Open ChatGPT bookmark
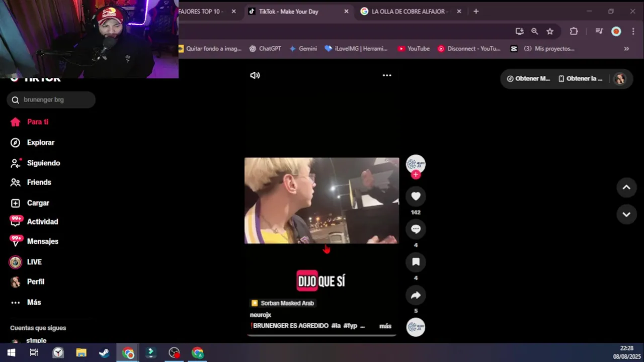 [x=265, y=49]
